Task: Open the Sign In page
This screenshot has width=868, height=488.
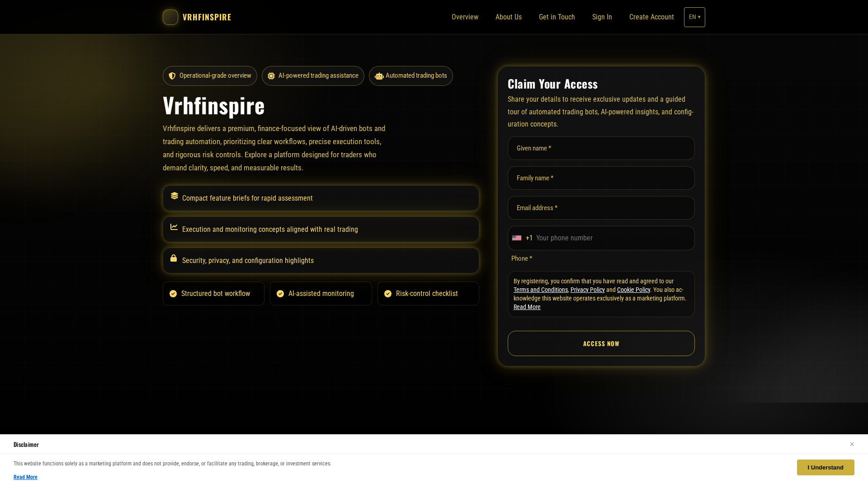Action: 602,17
